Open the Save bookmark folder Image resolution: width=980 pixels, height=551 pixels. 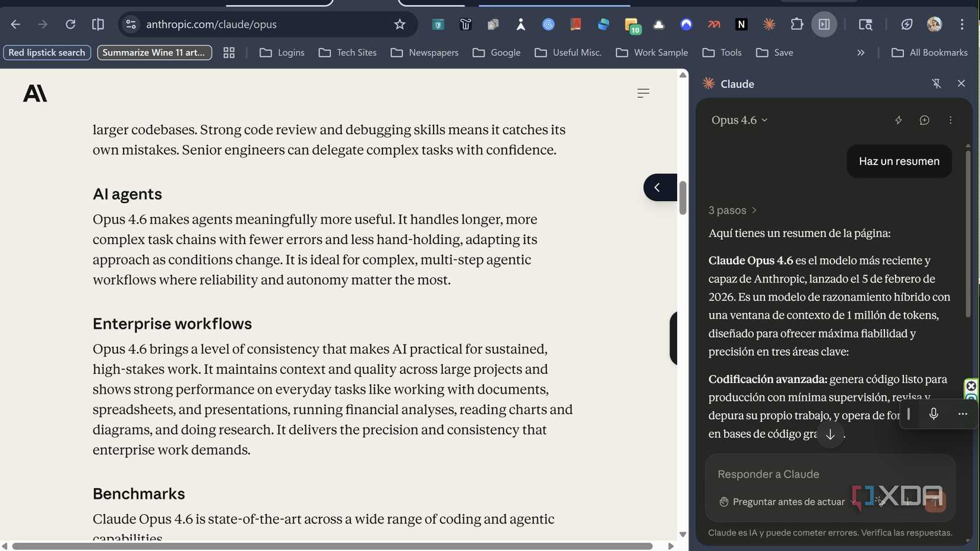774,52
